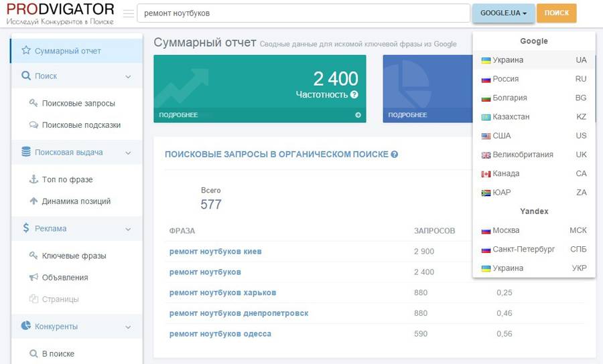Screen dimensions: 603x364
Task: Click the help question mark next to Частотность
Action: pyautogui.click(x=354, y=94)
